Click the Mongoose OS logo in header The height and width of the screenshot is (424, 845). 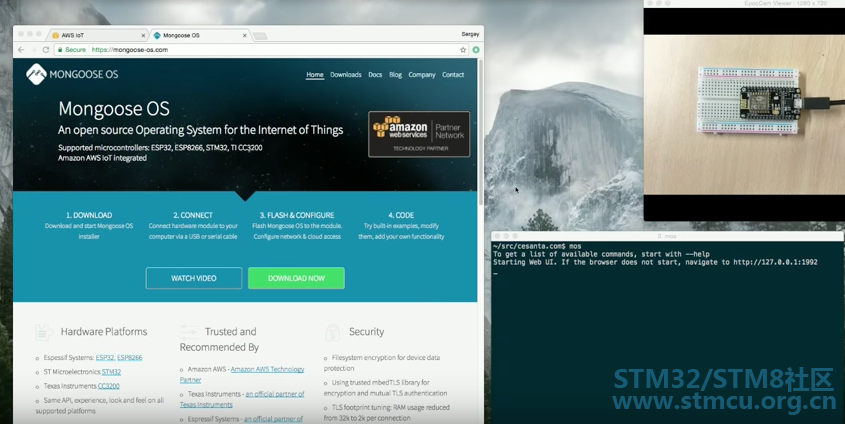coord(72,74)
